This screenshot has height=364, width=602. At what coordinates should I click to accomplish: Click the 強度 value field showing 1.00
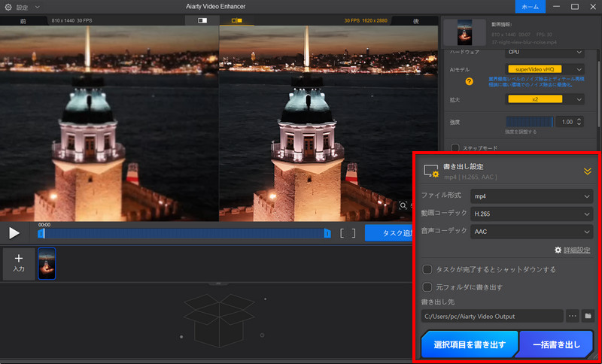[567, 122]
